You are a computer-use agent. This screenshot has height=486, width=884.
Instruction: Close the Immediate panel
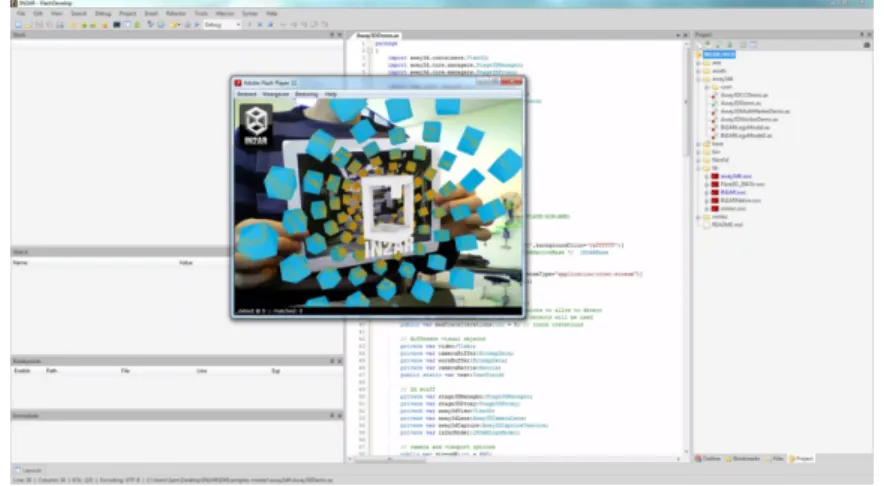pyautogui.click(x=339, y=416)
